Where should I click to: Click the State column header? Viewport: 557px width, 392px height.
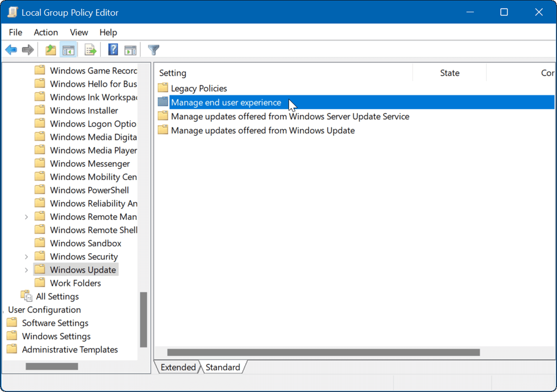tap(449, 73)
